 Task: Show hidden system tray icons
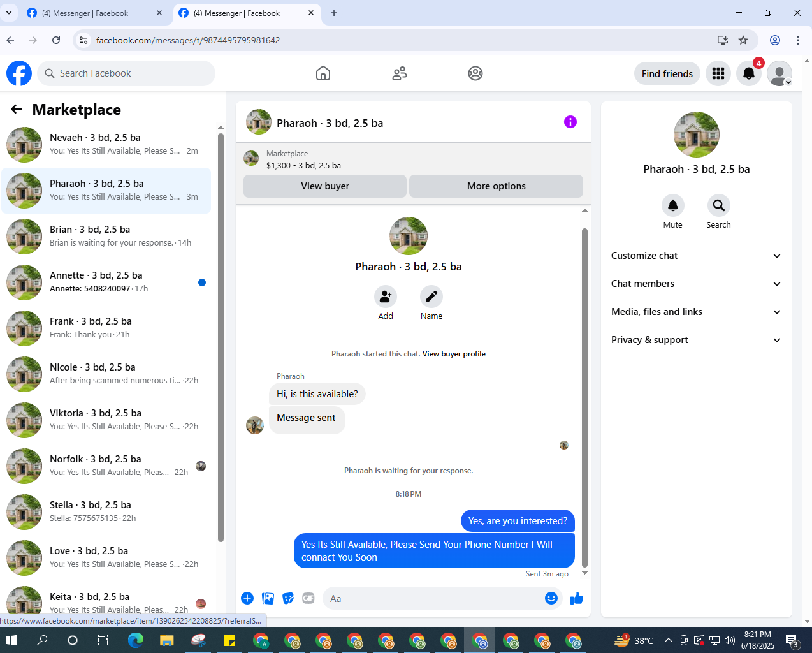point(668,640)
